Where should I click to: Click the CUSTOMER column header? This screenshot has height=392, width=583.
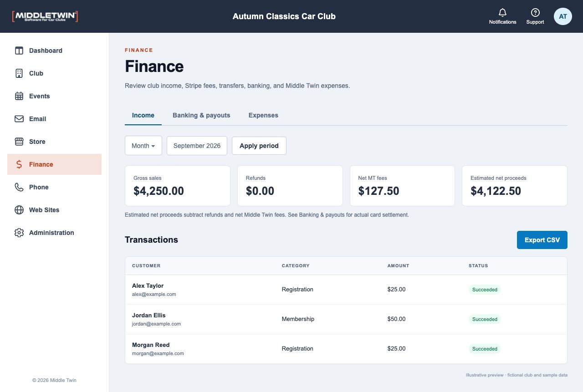tap(146, 266)
